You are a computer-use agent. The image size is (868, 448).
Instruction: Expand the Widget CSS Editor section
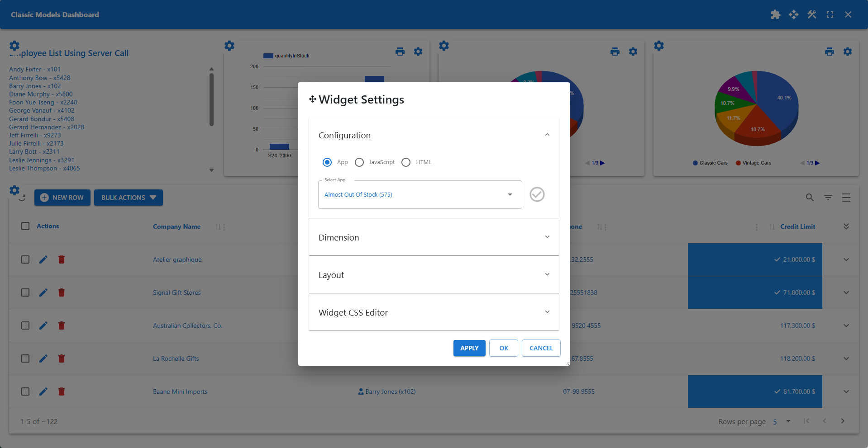[434, 312]
